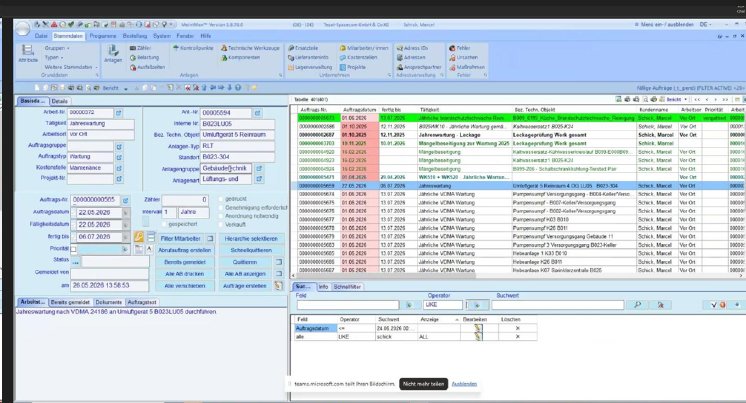Click the Ausblenden link
This screenshot has width=746, height=403.
[x=464, y=384]
